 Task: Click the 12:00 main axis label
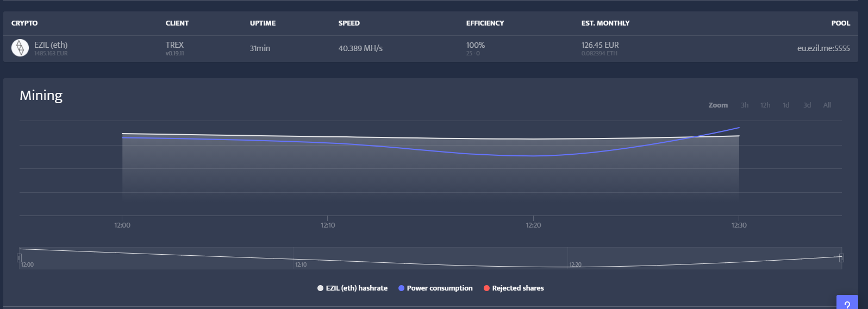pos(122,225)
